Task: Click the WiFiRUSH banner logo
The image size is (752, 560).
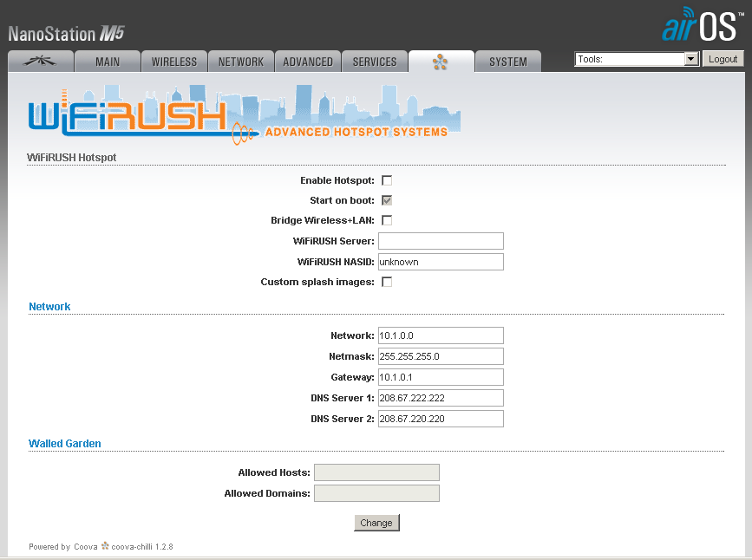Action: pyautogui.click(x=244, y=115)
